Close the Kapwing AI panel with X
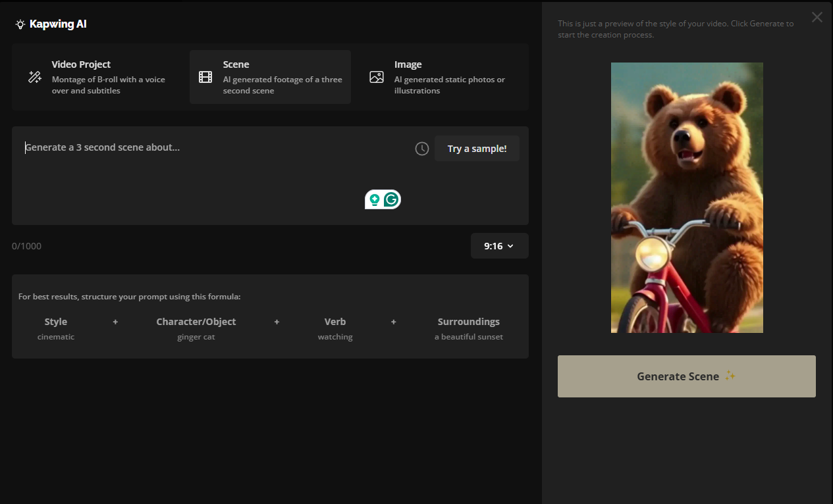This screenshot has height=504, width=833. [817, 18]
